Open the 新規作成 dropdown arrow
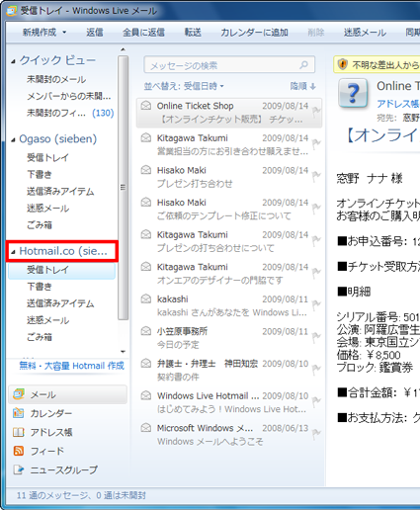420x510 pixels. pyautogui.click(x=64, y=33)
